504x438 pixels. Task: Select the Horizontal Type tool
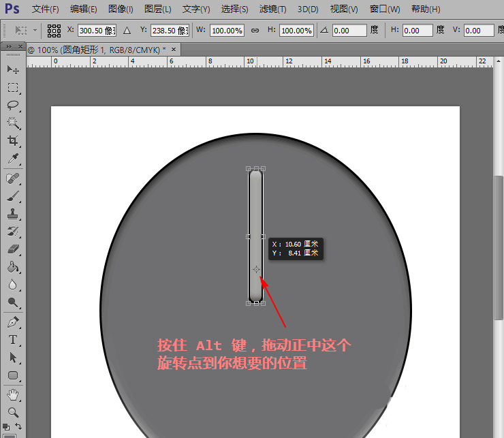pos(13,340)
